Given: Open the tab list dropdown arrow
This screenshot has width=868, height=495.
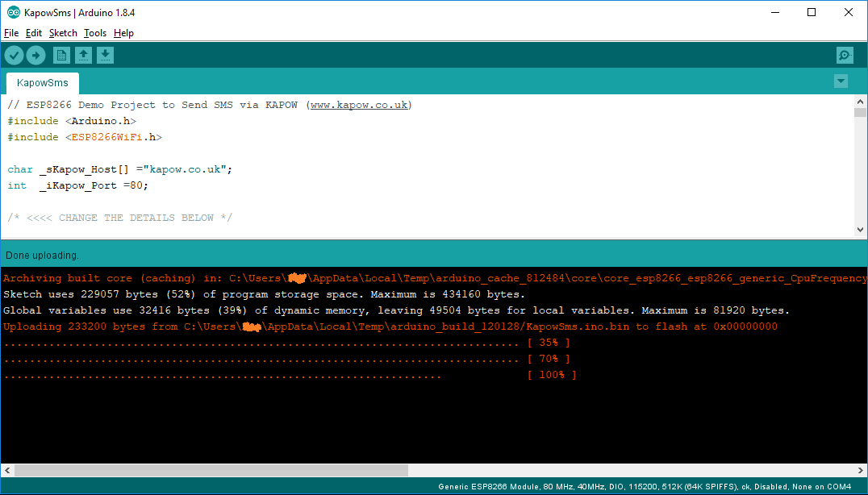Looking at the screenshot, I should [841, 81].
